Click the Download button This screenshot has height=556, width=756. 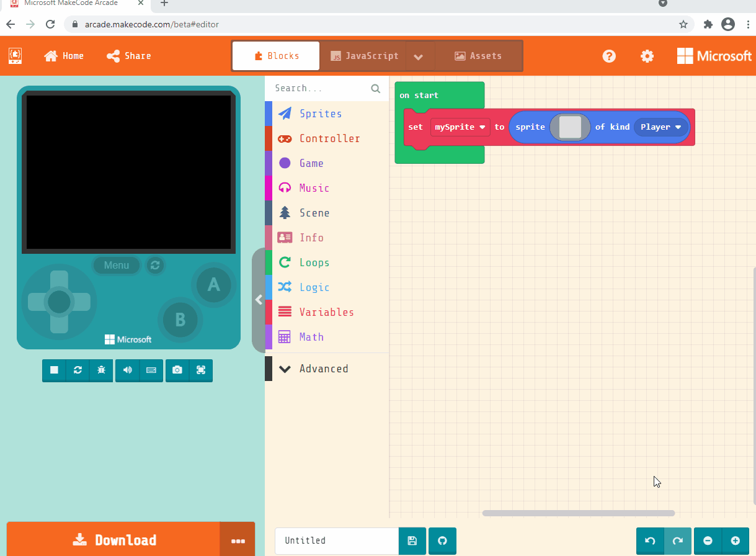pos(115,539)
